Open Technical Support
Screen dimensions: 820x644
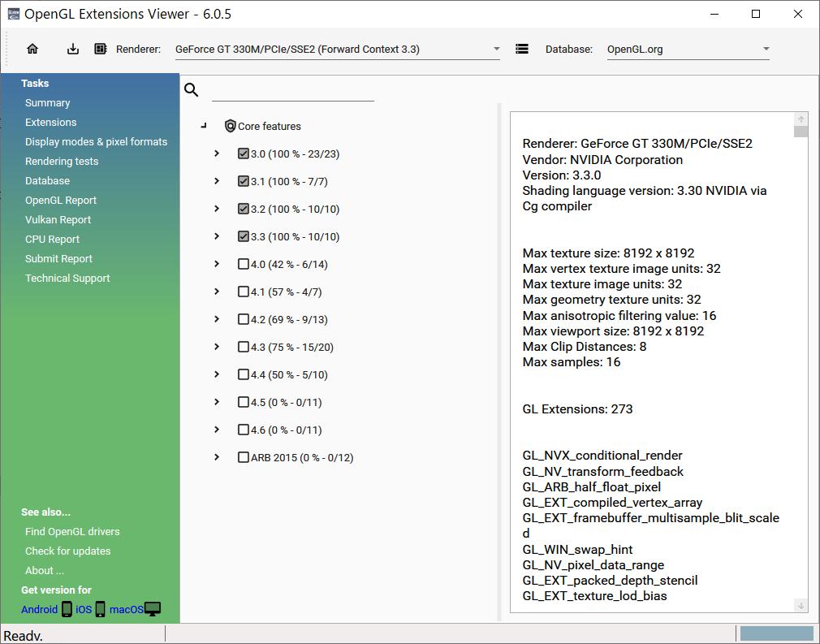67,279
